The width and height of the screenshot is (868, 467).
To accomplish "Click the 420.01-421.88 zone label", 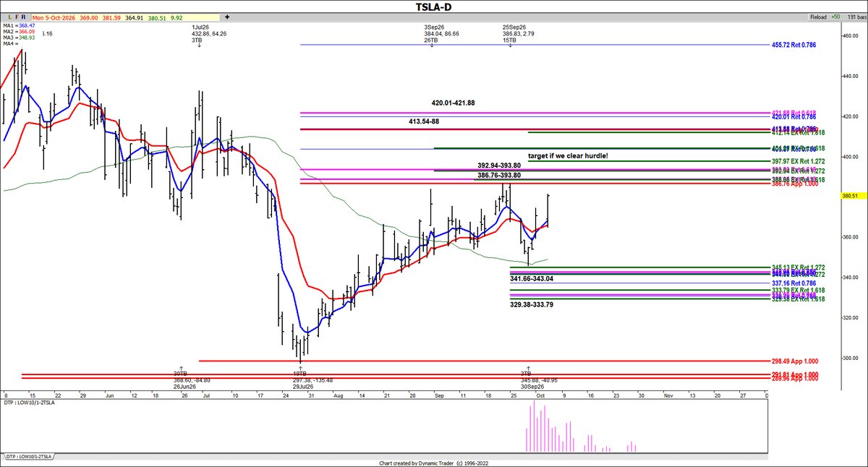I will [x=453, y=103].
